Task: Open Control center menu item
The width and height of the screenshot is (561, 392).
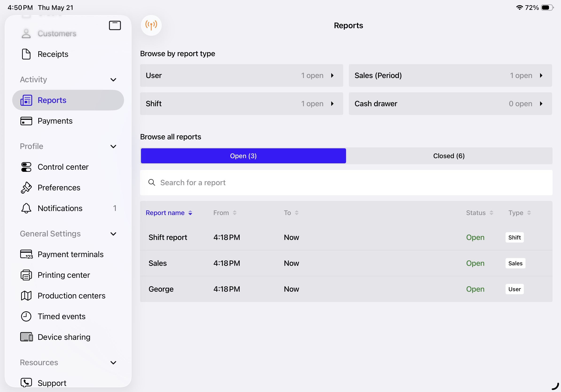Action: [x=68, y=167]
